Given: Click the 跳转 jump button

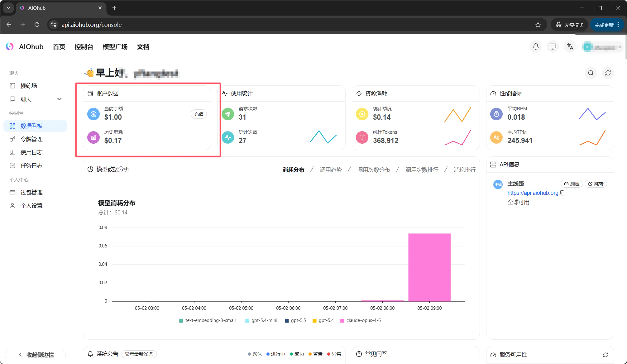Looking at the screenshot, I should (x=596, y=184).
